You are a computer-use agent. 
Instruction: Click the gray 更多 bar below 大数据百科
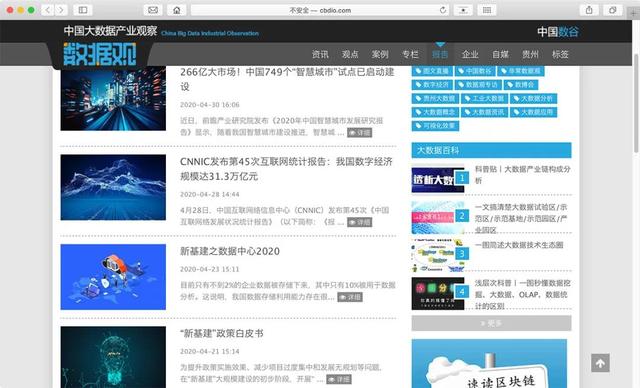click(x=491, y=323)
